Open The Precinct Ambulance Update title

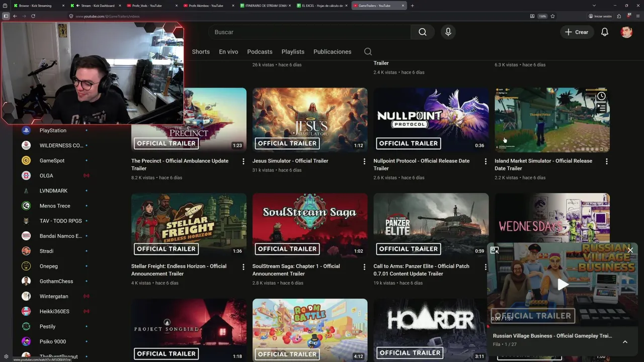(180, 164)
